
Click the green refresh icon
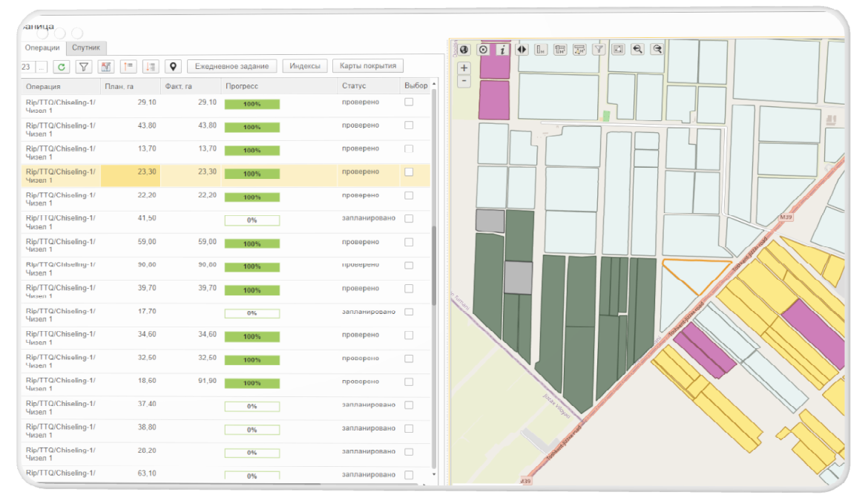point(62,67)
